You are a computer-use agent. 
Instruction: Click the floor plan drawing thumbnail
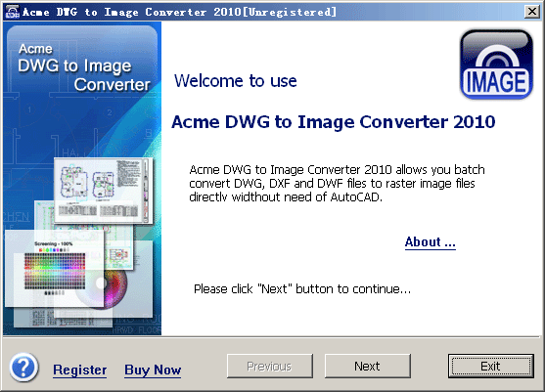tap(104, 191)
